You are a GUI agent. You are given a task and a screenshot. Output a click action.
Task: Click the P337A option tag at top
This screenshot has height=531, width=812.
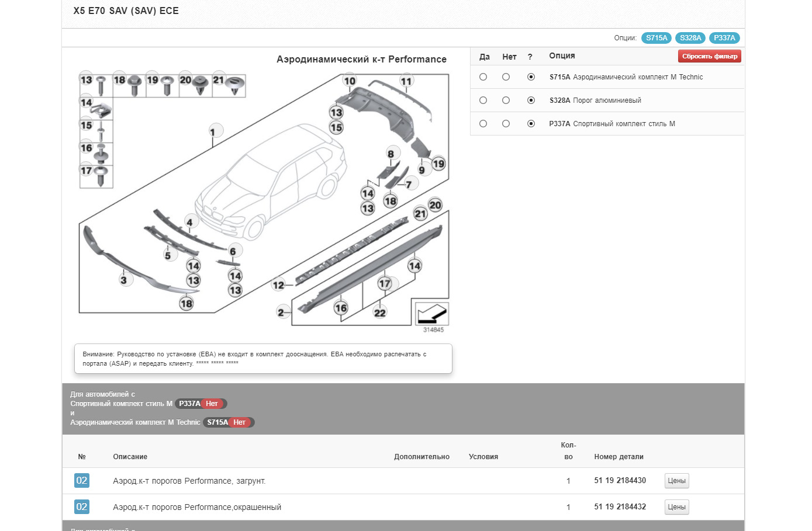(x=724, y=38)
